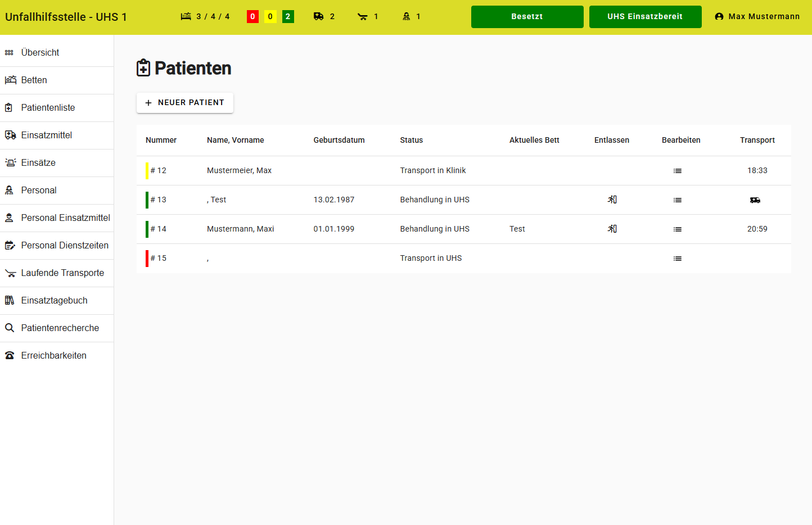Click the stretcher transport icon in header
Image resolution: width=812 pixels, height=525 pixels.
point(363,16)
